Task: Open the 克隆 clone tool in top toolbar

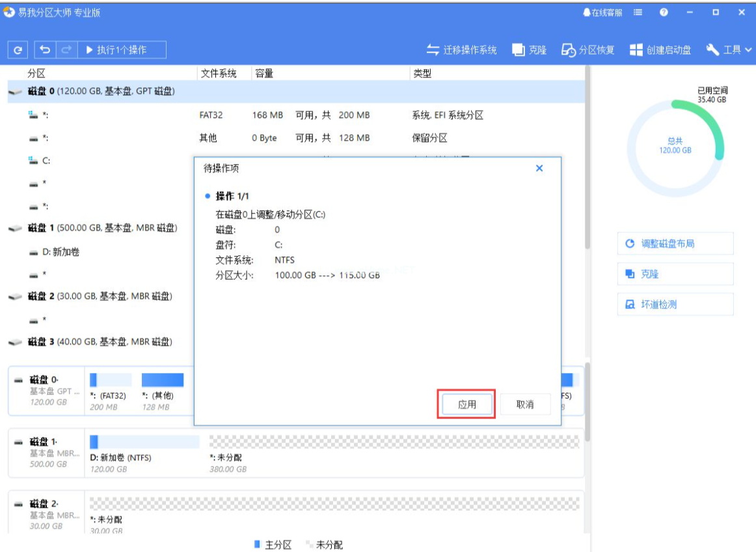Action: coord(529,50)
